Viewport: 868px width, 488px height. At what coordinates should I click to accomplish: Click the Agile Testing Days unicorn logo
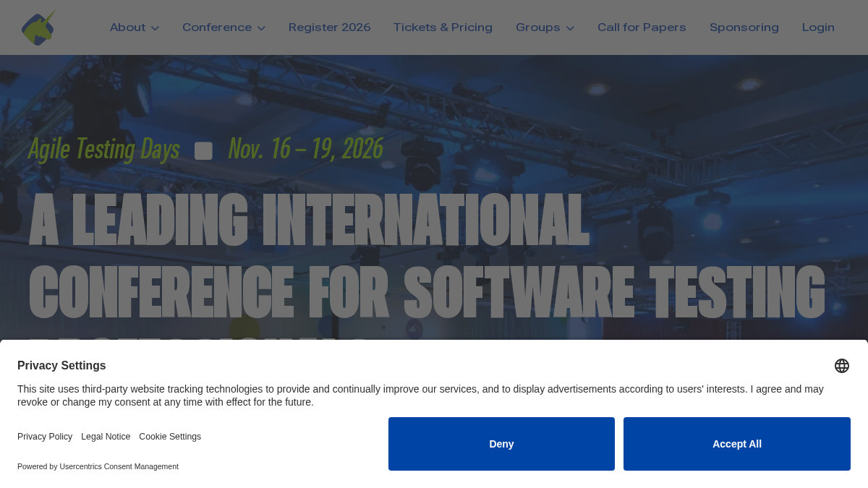38,27
